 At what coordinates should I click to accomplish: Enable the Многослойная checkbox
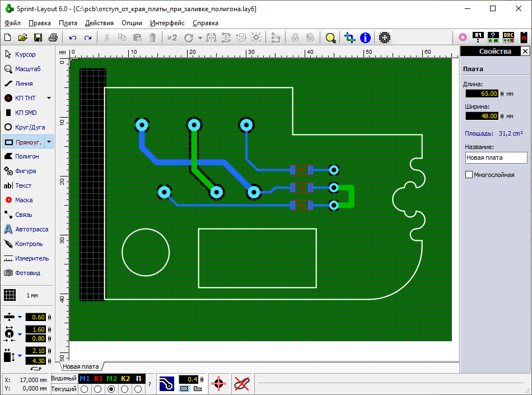tap(469, 175)
